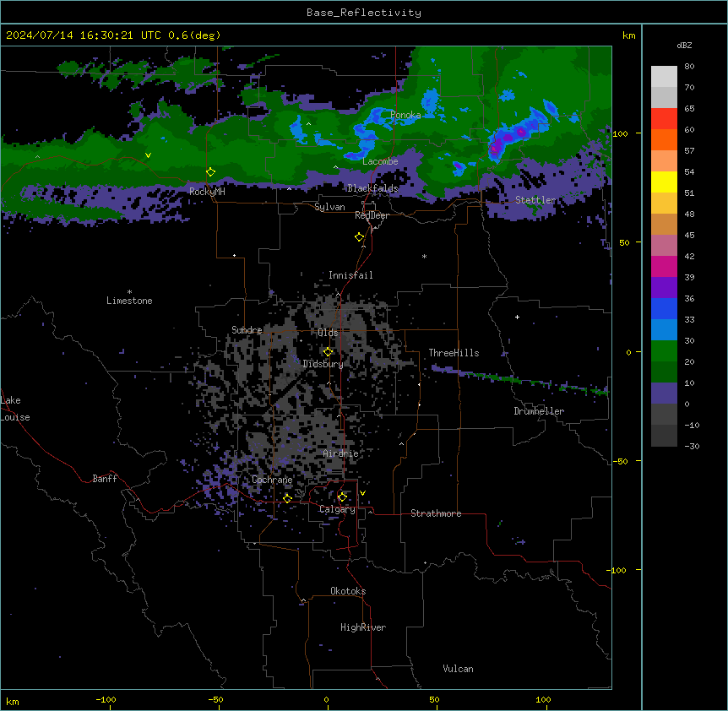Pick the bright orange swatch below 60 dBZ
Screen dimensions: 728x711
click(x=664, y=139)
